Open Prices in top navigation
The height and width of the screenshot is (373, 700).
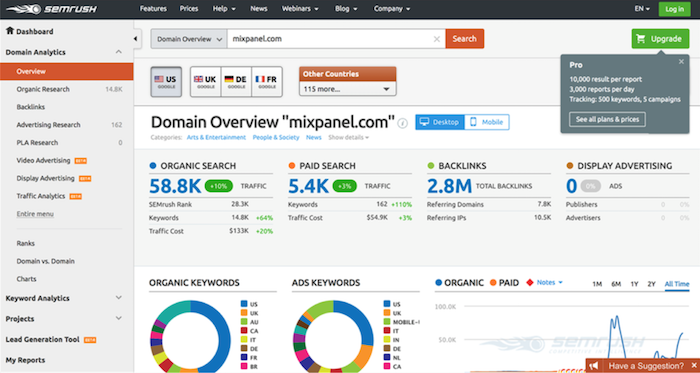[189, 9]
